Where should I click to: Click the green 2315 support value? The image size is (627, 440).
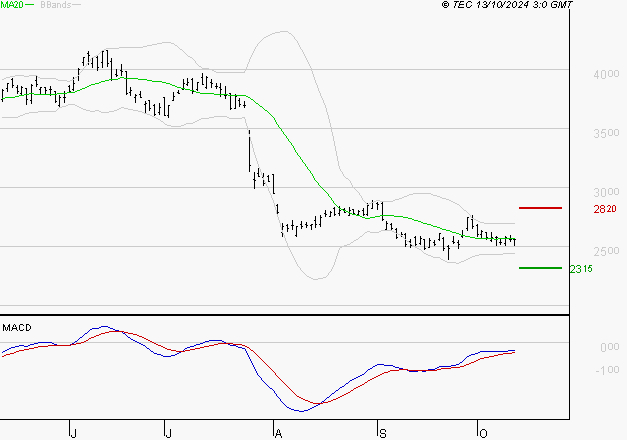[x=581, y=269]
